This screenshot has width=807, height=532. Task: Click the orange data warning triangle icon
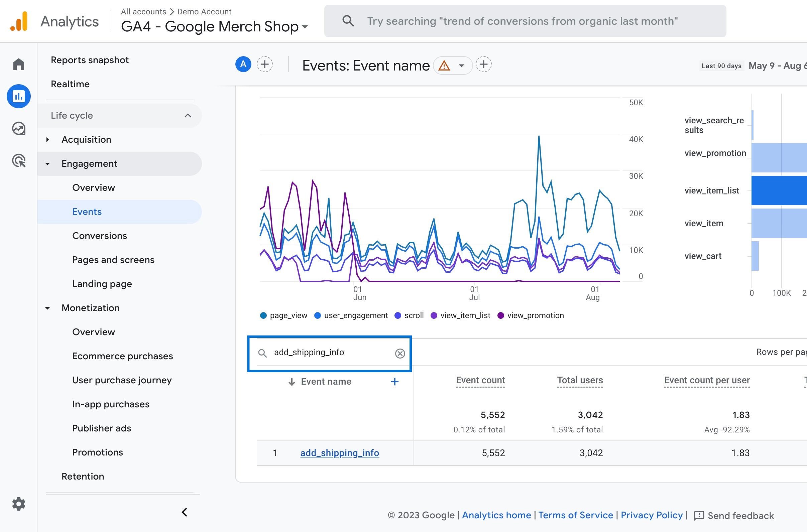coord(444,65)
